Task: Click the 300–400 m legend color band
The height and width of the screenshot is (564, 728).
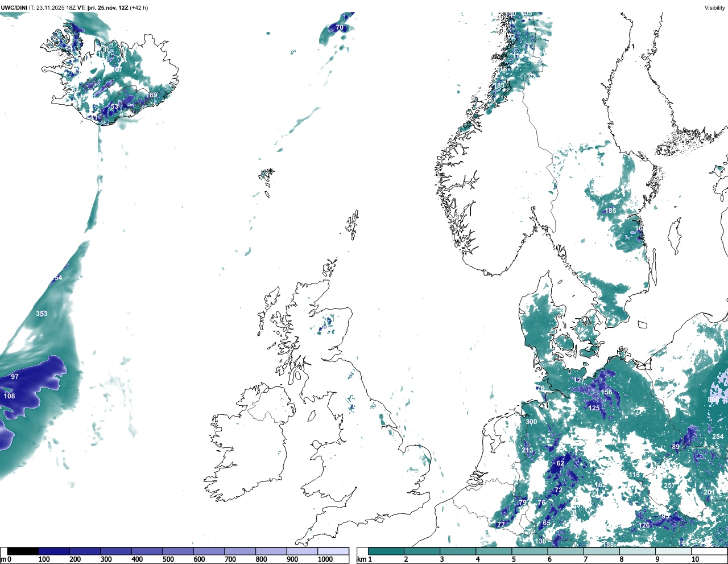Action: pos(116,551)
